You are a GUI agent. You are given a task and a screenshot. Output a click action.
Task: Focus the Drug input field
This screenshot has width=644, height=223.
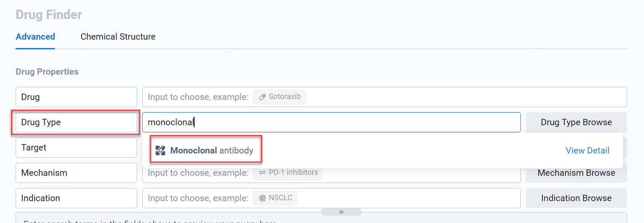pyautogui.click(x=422, y=97)
